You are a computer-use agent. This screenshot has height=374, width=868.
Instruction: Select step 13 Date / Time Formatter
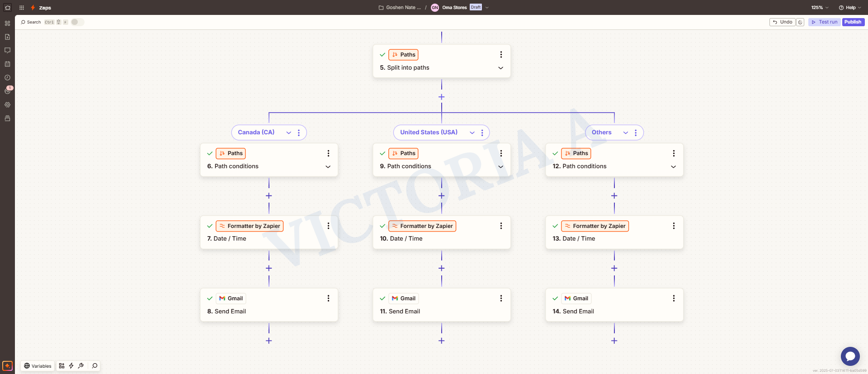(614, 232)
